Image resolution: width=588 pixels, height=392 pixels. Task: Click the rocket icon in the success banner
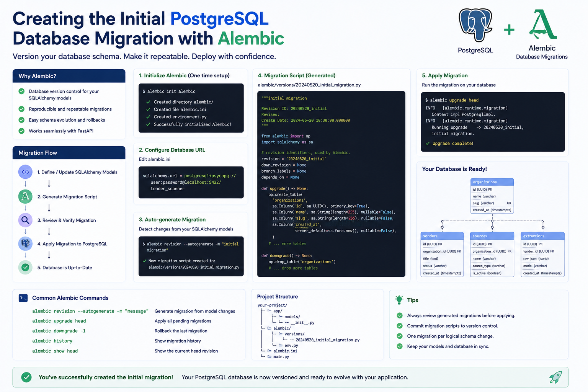[x=555, y=377]
